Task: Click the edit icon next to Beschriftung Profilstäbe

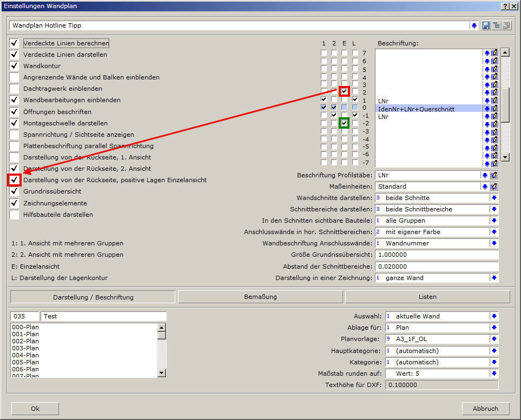Action: point(494,175)
